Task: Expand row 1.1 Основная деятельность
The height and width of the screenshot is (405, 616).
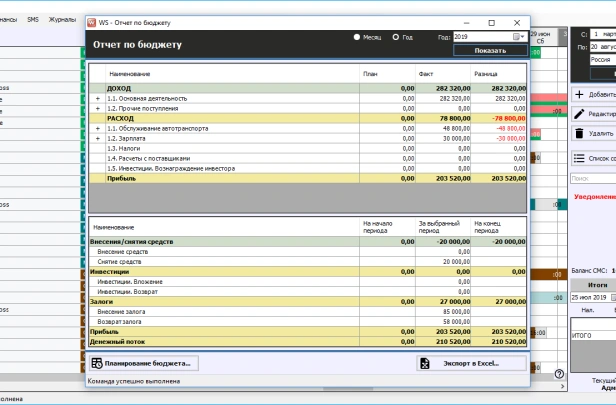Action: [98, 99]
